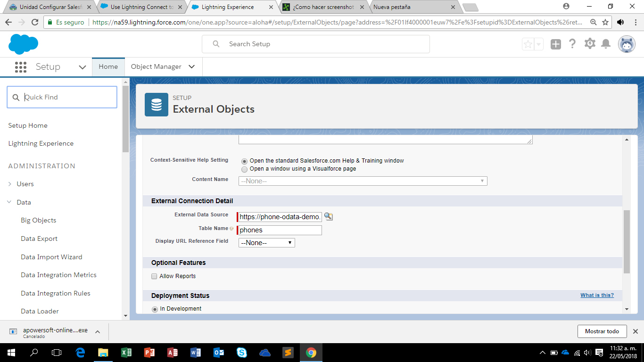Click the Search Setup field
Viewport: 644px width, 362px height.
[x=316, y=44]
